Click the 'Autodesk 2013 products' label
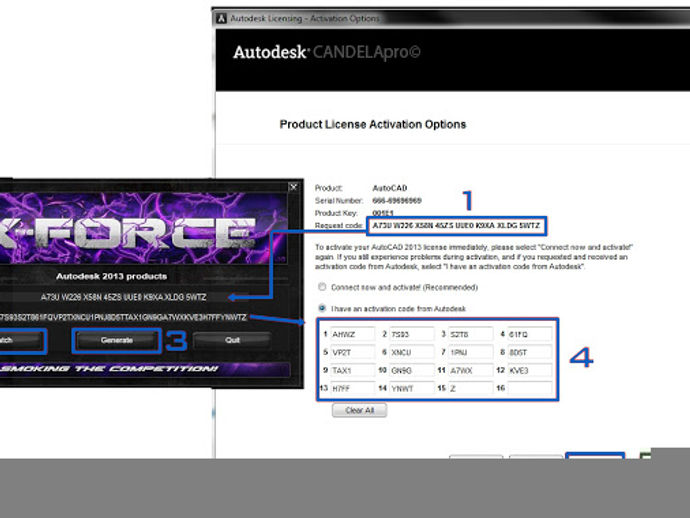 pyautogui.click(x=111, y=276)
